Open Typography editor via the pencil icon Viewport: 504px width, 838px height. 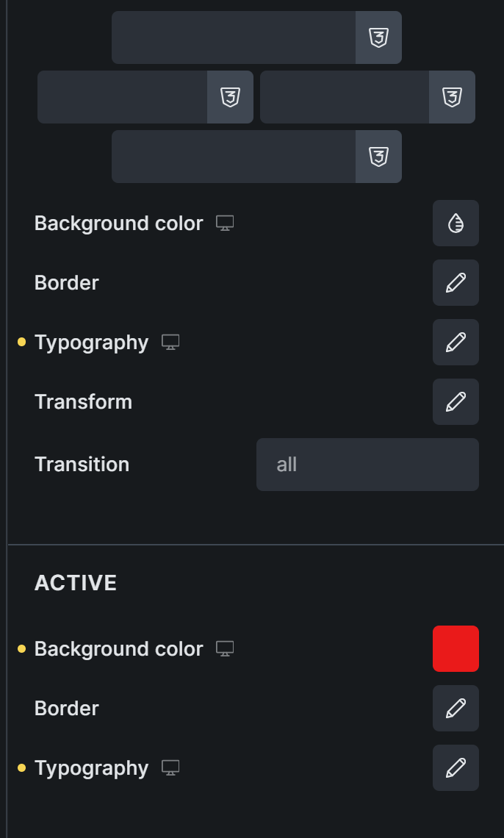456,343
